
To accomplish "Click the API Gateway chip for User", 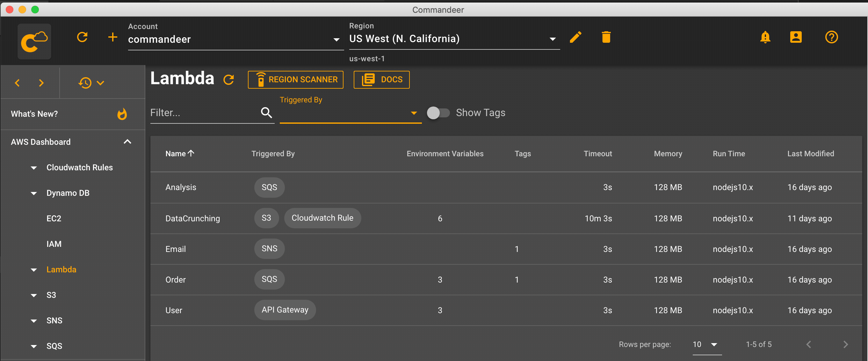I will 285,310.
